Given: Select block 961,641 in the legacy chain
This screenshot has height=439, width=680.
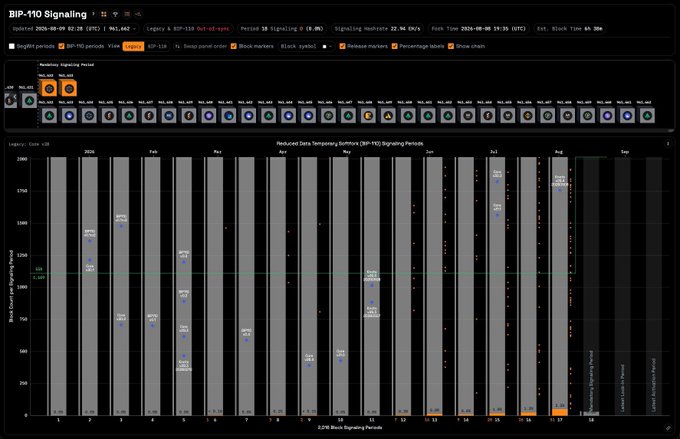Looking at the screenshot, I should (229, 116).
